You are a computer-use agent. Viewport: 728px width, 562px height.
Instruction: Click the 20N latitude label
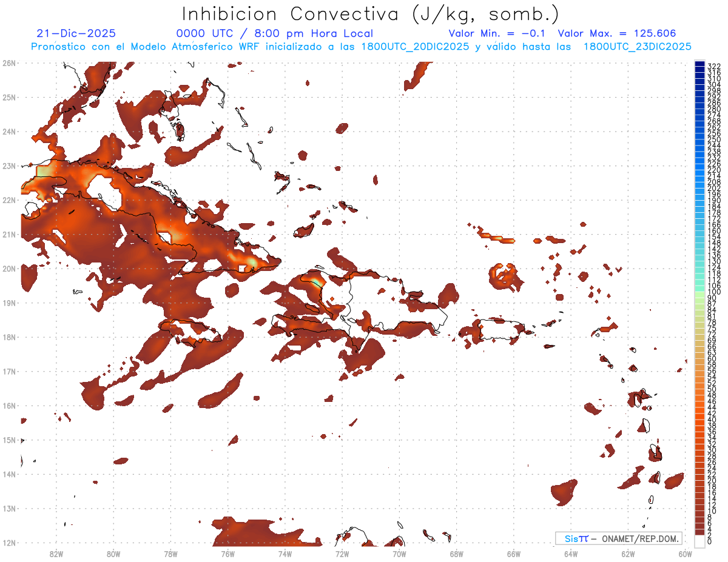8,269
